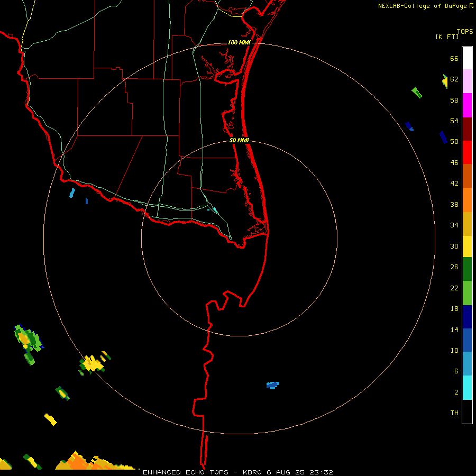Image resolution: width=476 pixels, height=476 pixels.
Task: Click the dark green legend swatch
Action: coord(467,269)
